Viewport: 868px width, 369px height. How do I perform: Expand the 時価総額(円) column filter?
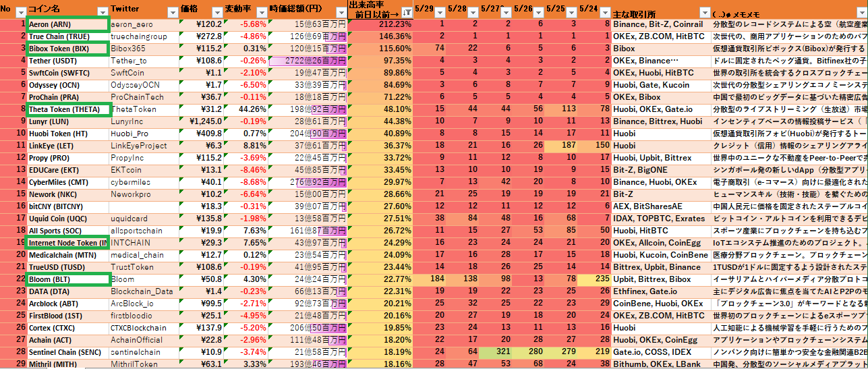(x=340, y=11)
